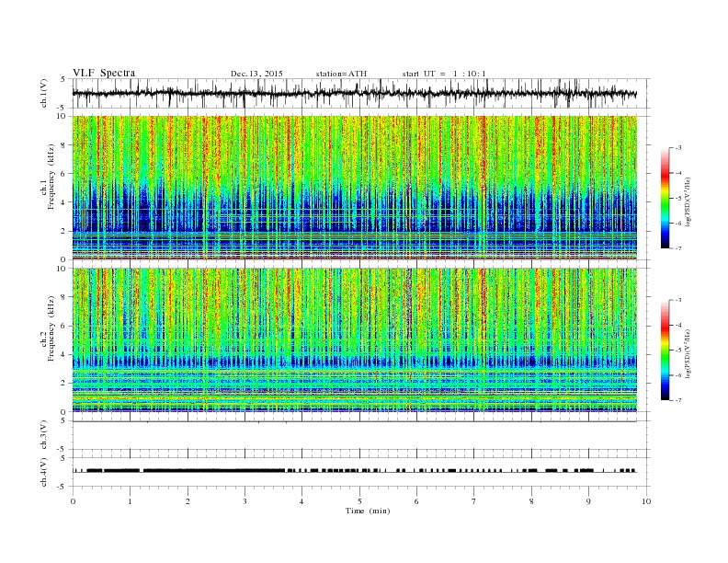Click the "Time (min)" x-axis label
The width and height of the screenshot is (728, 563).
click(368, 511)
